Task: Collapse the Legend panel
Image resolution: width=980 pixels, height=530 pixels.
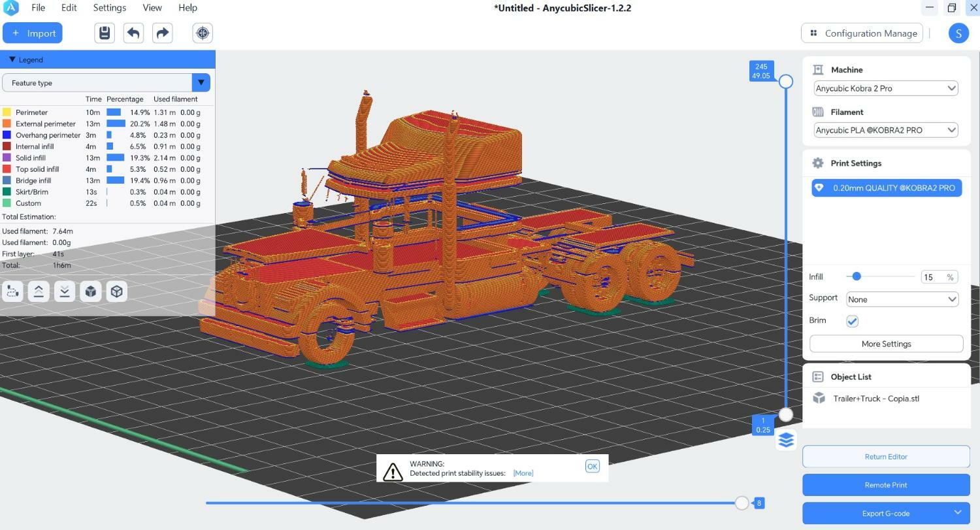Action: [12, 59]
